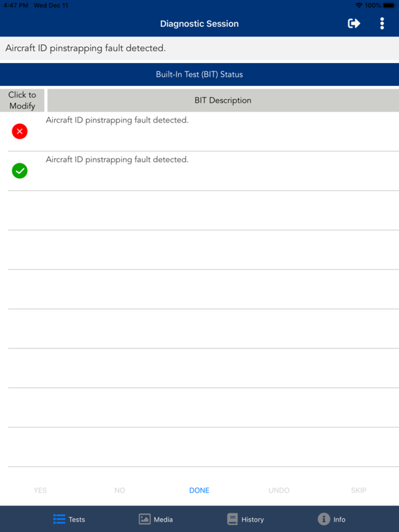The height and width of the screenshot is (532, 399).
Task: Tap the SKIP button
Action: (359, 490)
